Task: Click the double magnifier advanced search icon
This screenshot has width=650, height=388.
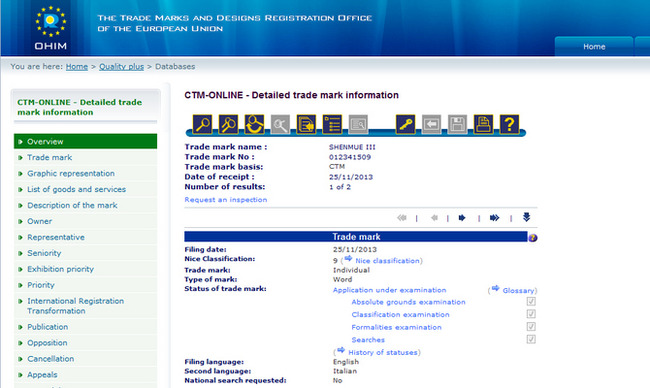Action: click(228, 124)
